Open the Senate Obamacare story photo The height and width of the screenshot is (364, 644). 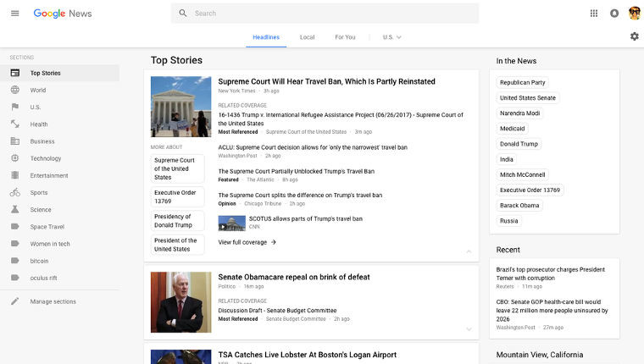coord(180,302)
